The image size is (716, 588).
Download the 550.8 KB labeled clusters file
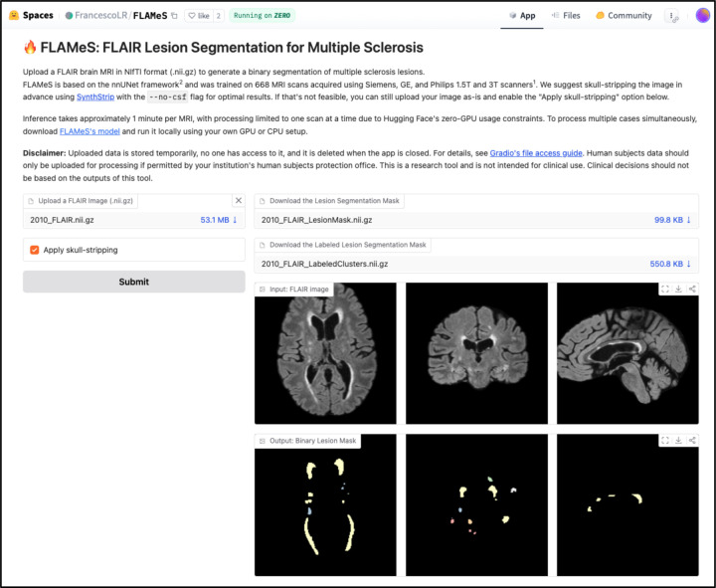(x=670, y=264)
